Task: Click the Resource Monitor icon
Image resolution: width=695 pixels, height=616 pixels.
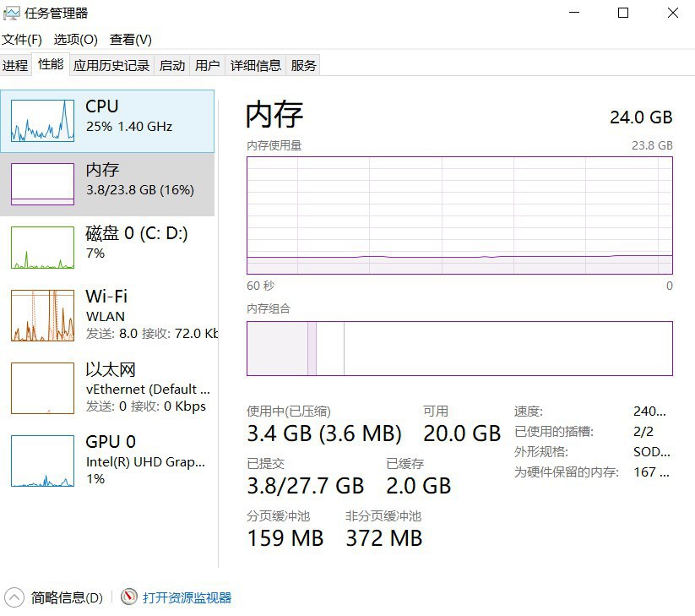Action: pyautogui.click(x=129, y=597)
